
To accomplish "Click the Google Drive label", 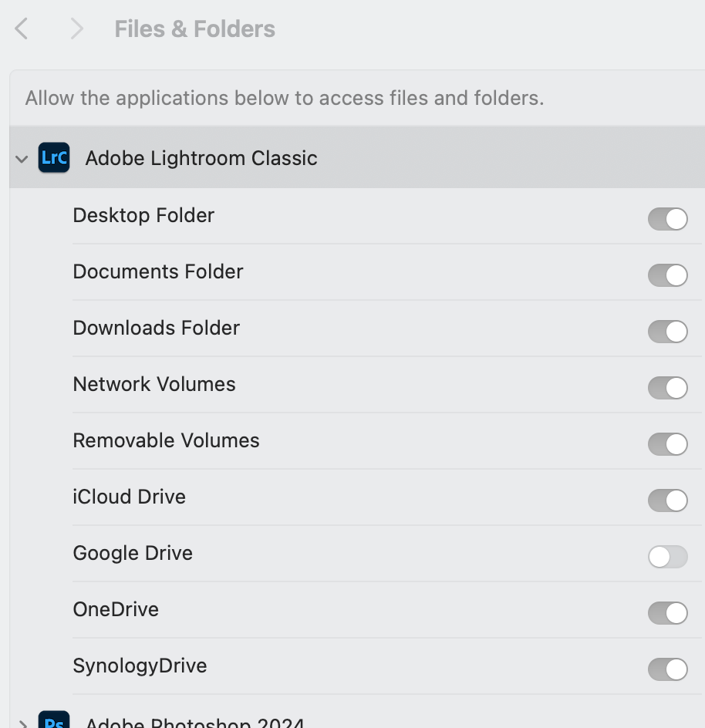I will coord(133,553).
